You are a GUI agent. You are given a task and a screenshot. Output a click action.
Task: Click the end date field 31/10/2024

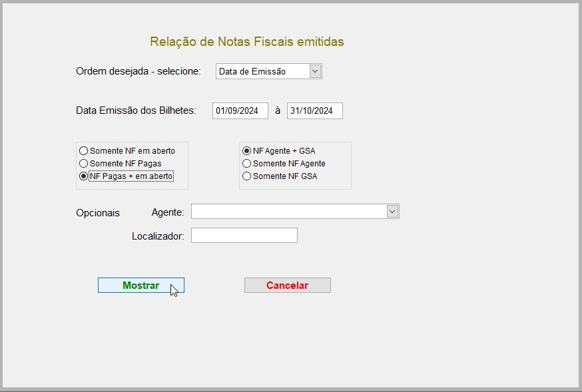click(x=314, y=111)
